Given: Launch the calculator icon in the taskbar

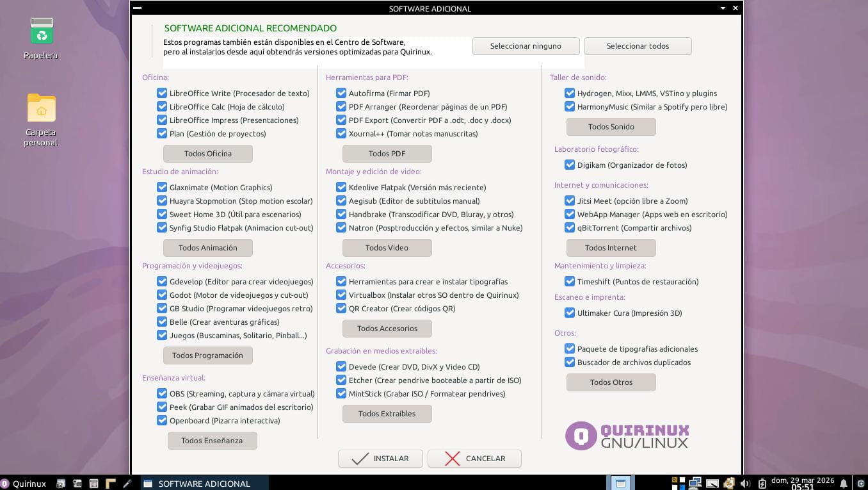Looking at the screenshot, I should [x=94, y=484].
